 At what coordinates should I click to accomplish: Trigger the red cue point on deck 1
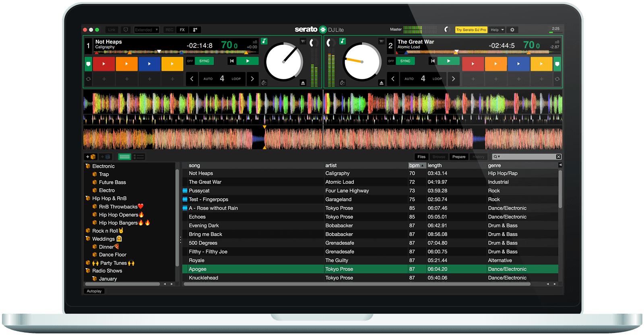coord(104,64)
